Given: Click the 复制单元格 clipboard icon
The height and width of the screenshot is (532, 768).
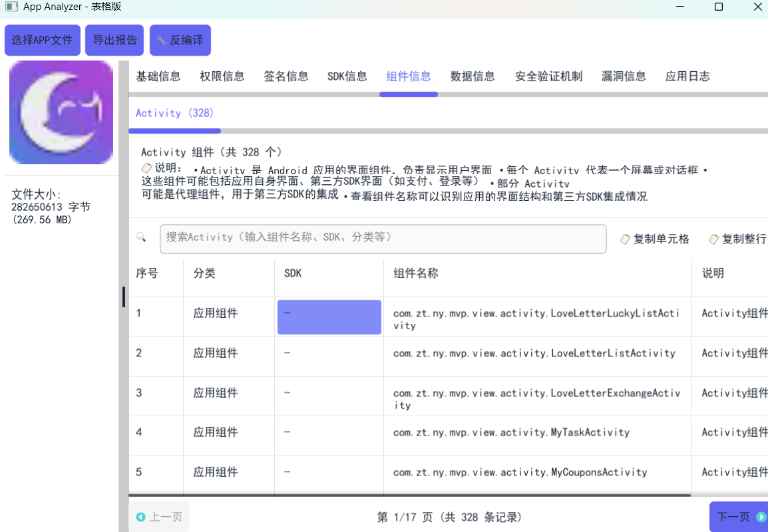Looking at the screenshot, I should (x=625, y=239).
